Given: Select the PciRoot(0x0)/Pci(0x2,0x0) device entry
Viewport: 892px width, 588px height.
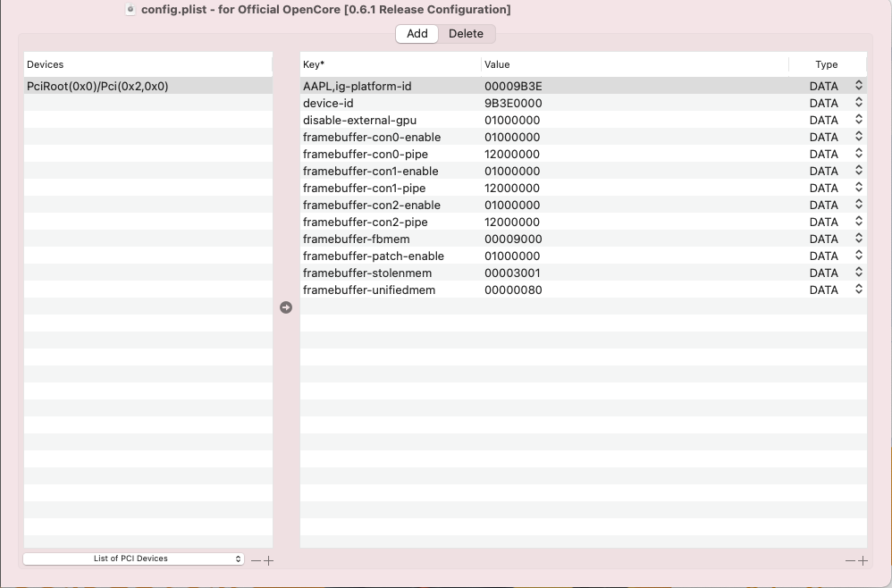Looking at the screenshot, I should click(x=97, y=87).
